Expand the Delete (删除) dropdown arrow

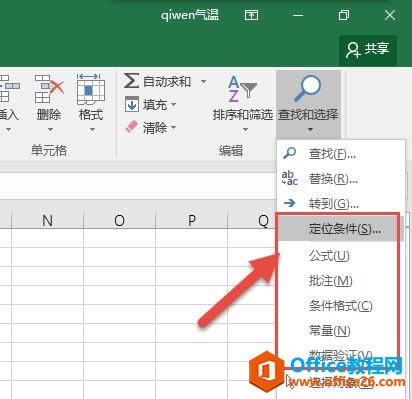tap(50, 129)
